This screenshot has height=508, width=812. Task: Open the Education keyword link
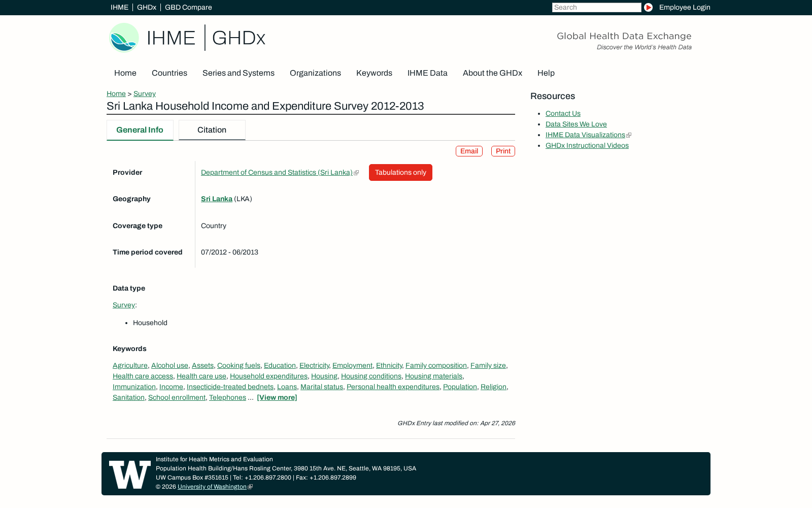coord(280,366)
